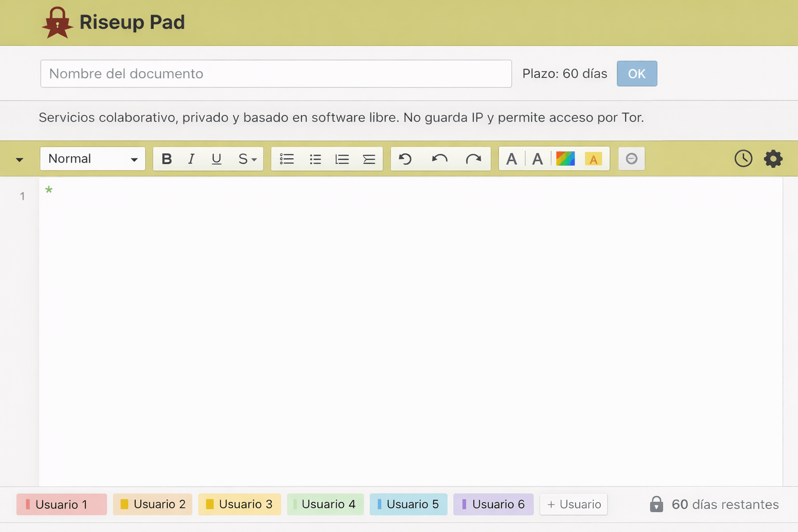Click the blue OK button
This screenshot has width=798, height=532.
(x=636, y=74)
